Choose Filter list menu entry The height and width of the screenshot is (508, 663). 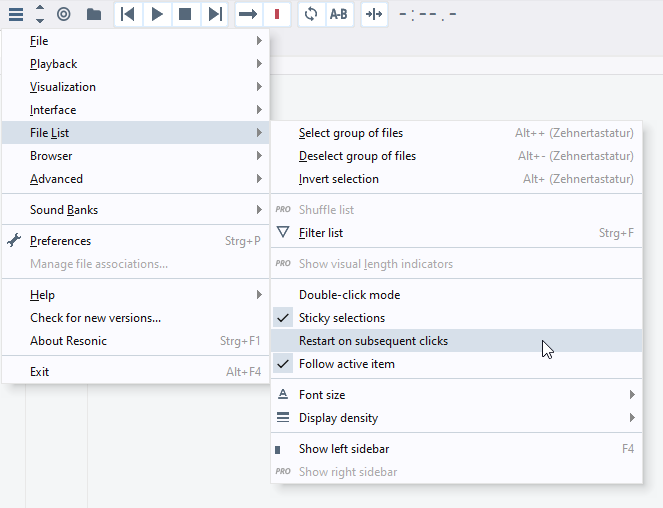tap(321, 233)
